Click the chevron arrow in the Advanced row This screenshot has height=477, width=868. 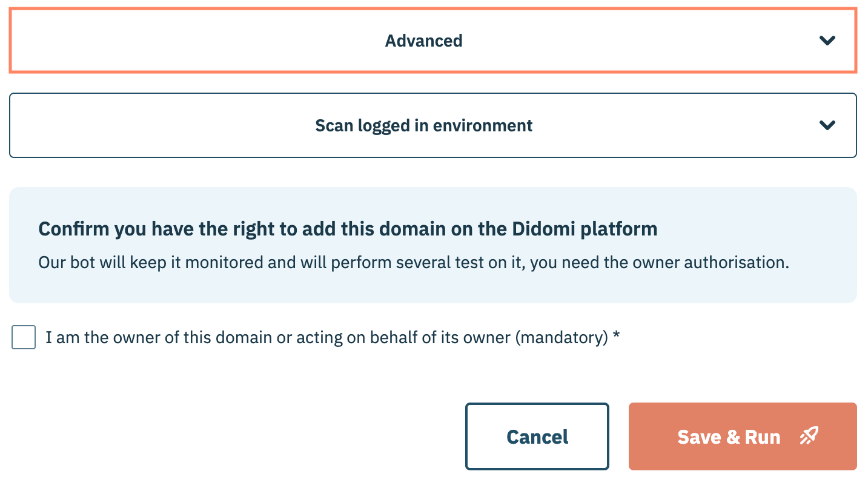[827, 41]
